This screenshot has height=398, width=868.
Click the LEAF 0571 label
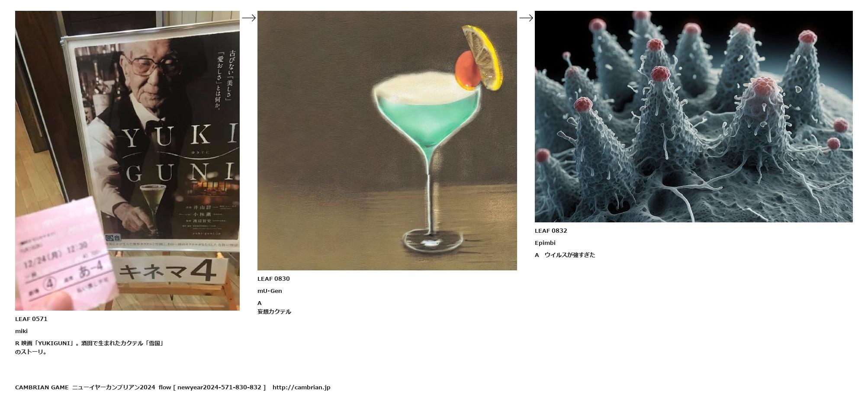pos(31,319)
